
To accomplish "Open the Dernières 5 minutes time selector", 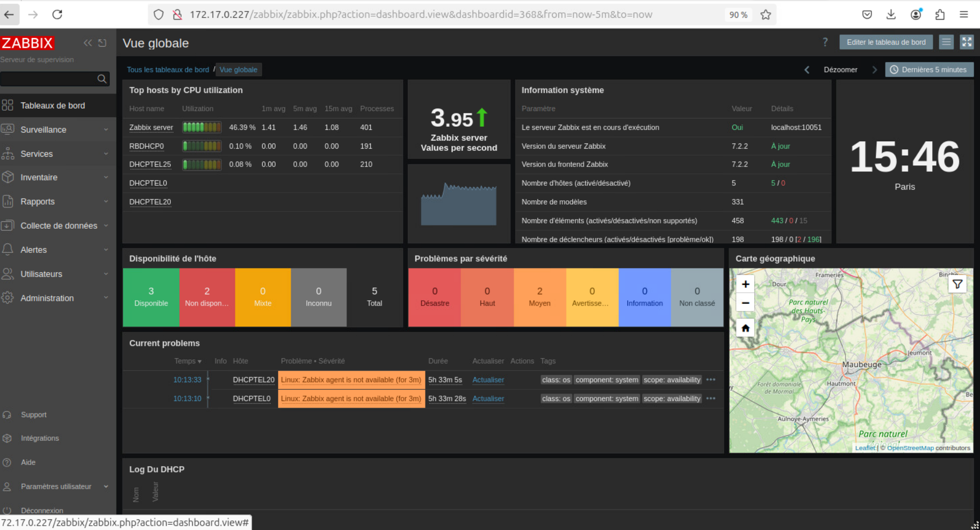I will coord(928,70).
